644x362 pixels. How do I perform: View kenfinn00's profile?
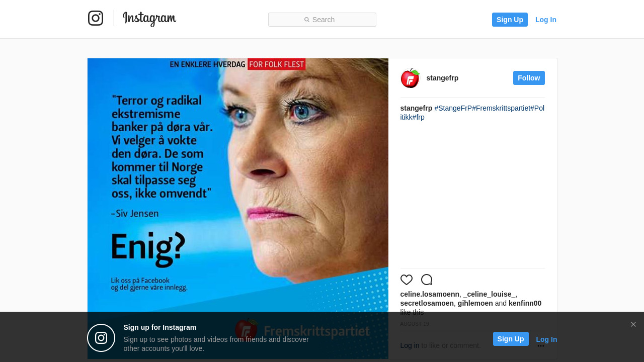[525, 303]
